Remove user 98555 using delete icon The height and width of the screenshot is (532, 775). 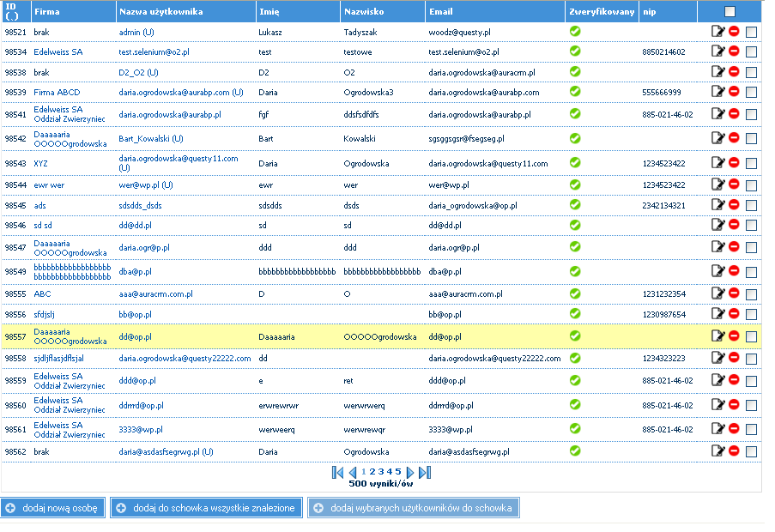tap(735, 293)
